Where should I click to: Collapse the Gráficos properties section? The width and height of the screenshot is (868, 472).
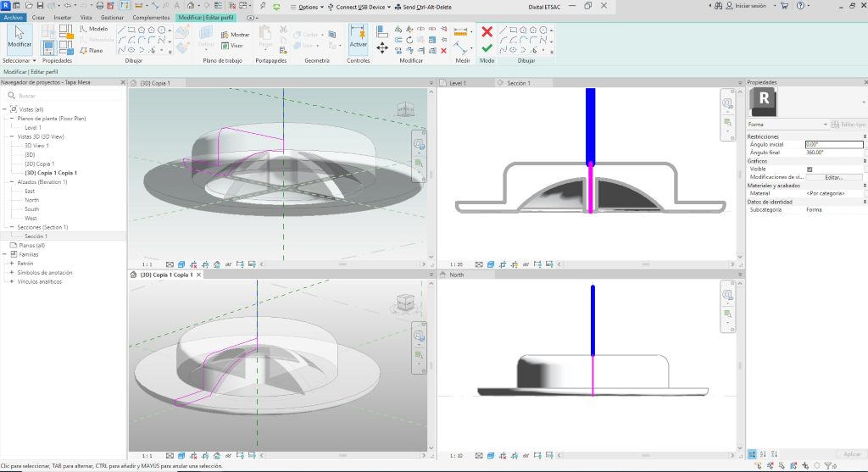tap(865, 161)
